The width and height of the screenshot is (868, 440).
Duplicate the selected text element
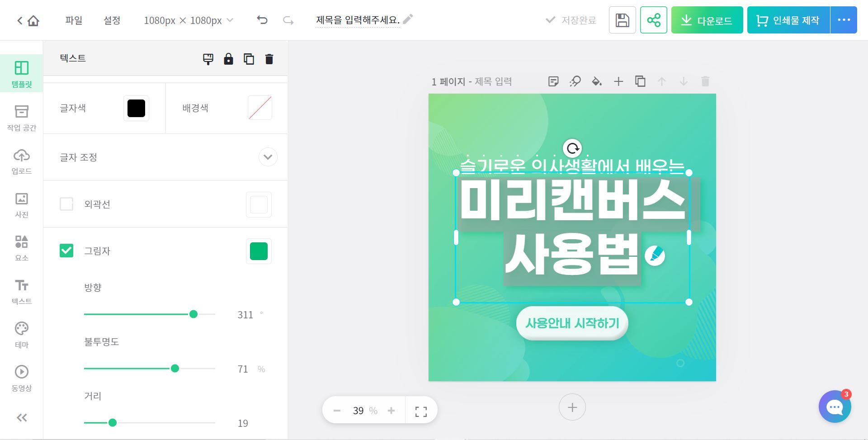coord(249,59)
